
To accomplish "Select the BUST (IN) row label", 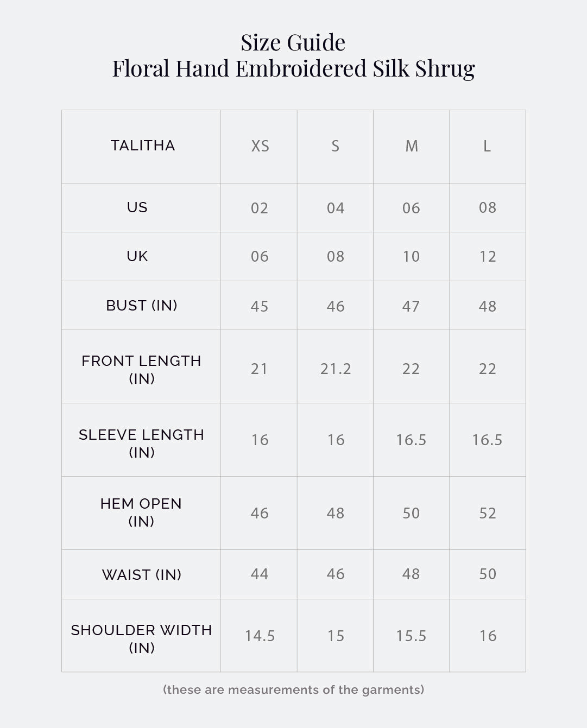I will 141,306.
